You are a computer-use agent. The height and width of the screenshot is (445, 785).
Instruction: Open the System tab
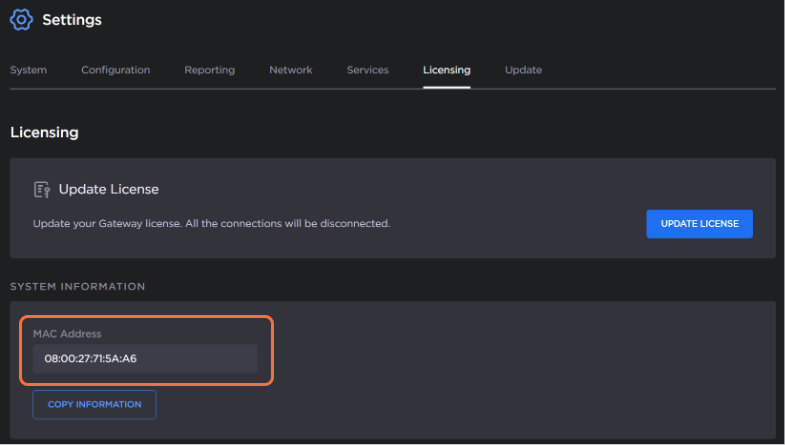tap(28, 70)
